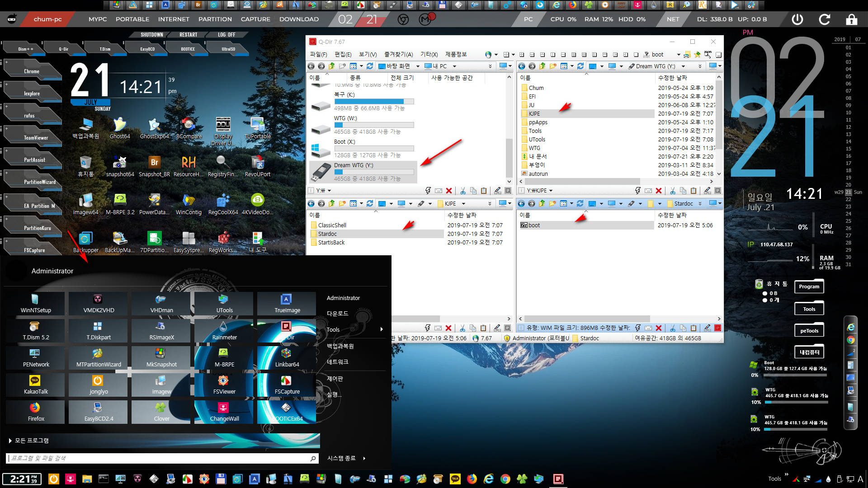Screen dimensions: 868x488
Task: Refresh the top-left Q-Dir pane
Action: click(x=370, y=66)
